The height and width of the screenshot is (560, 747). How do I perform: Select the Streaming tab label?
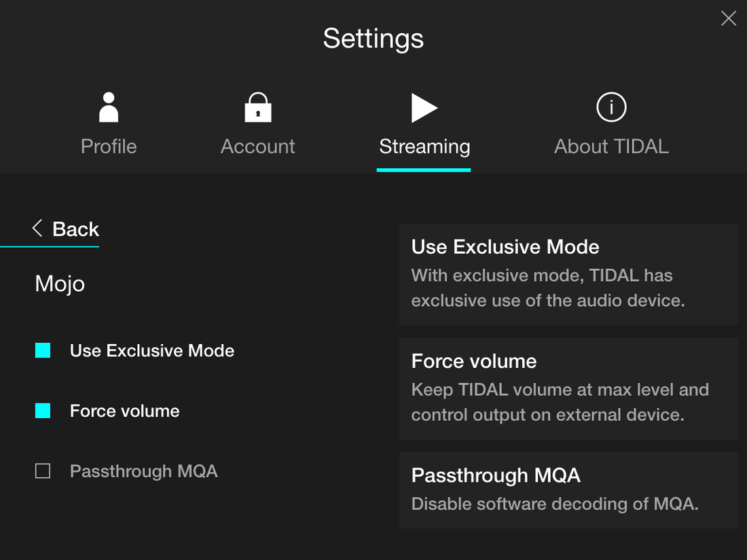point(424,147)
